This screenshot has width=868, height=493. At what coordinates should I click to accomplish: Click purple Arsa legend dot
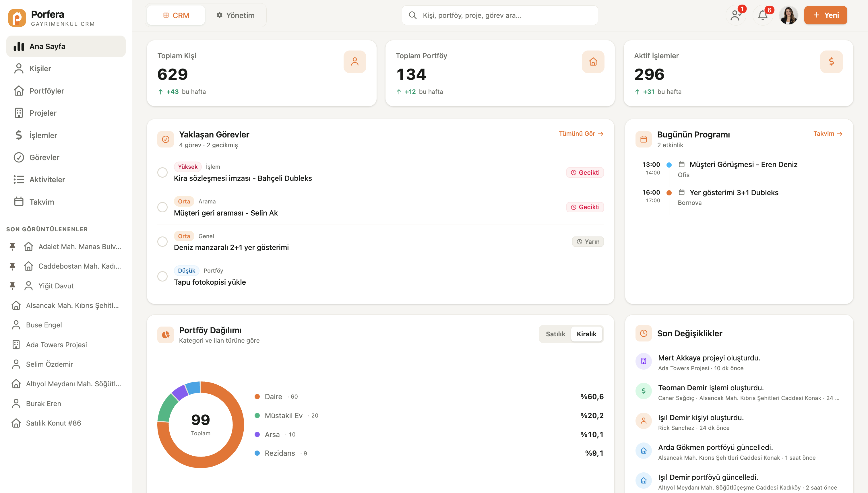click(257, 434)
